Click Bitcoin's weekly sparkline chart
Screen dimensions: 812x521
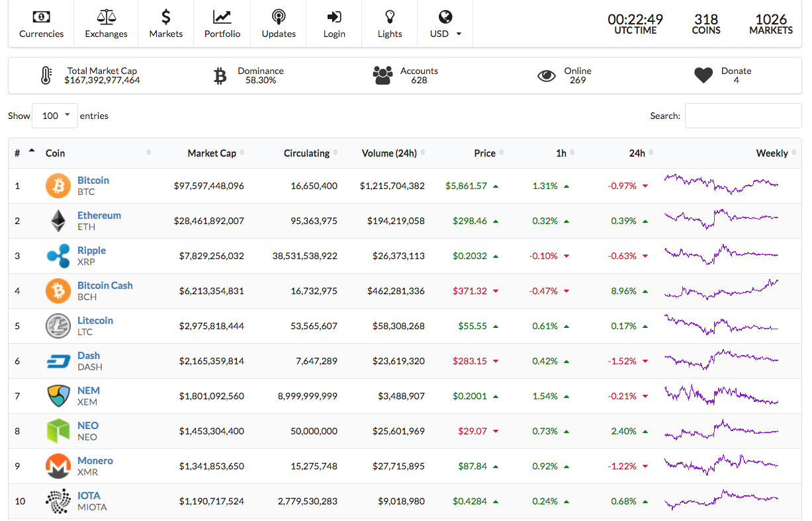(721, 184)
